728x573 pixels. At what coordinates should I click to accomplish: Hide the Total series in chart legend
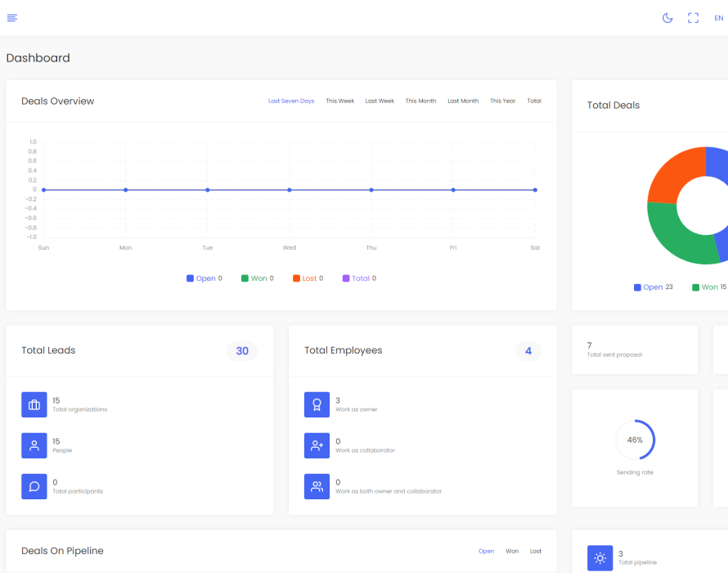[359, 278]
